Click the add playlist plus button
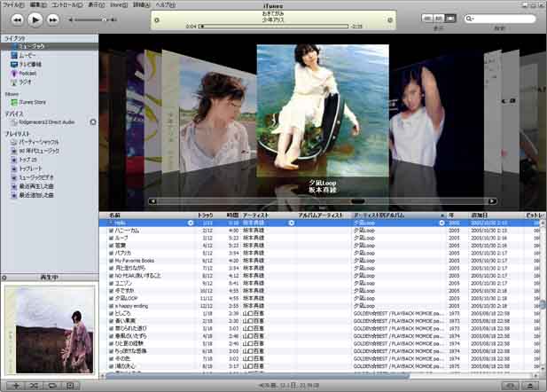The width and height of the screenshot is (547, 392). pyautogui.click(x=16, y=386)
